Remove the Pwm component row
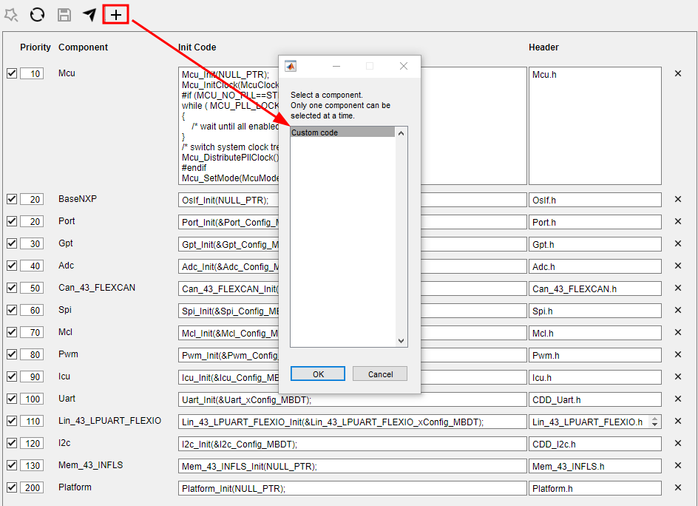This screenshot has width=698, height=506. (x=678, y=354)
